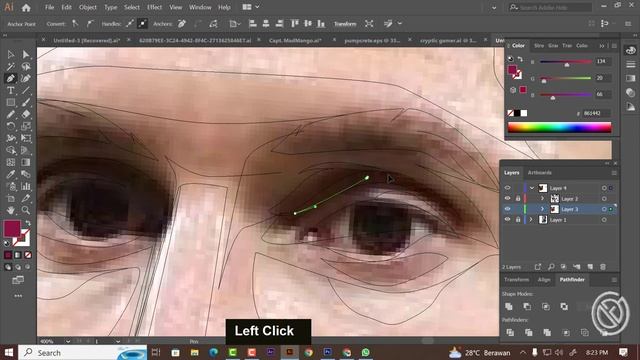Click the hex color value field
640x360 pixels.
597,113
